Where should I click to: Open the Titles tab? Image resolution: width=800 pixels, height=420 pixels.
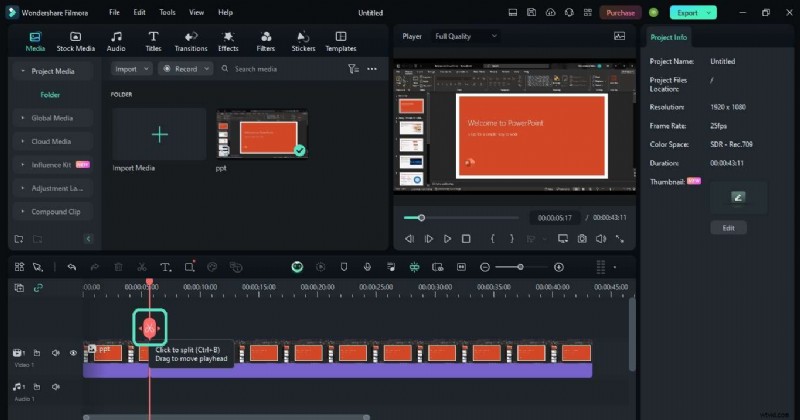153,41
